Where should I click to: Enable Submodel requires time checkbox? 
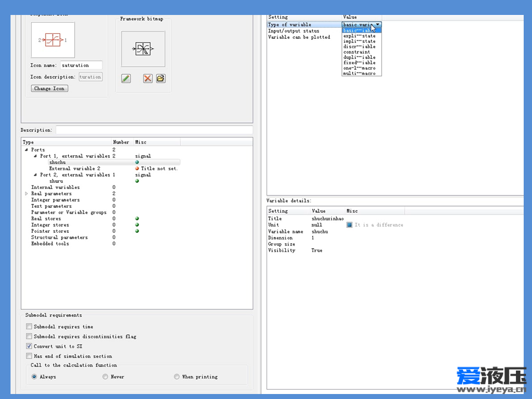pos(29,327)
